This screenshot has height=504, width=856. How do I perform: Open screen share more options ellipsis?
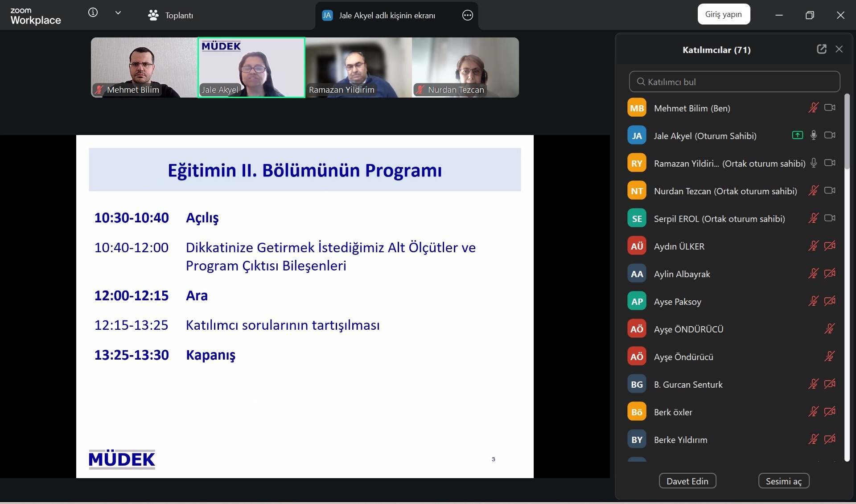(x=467, y=16)
